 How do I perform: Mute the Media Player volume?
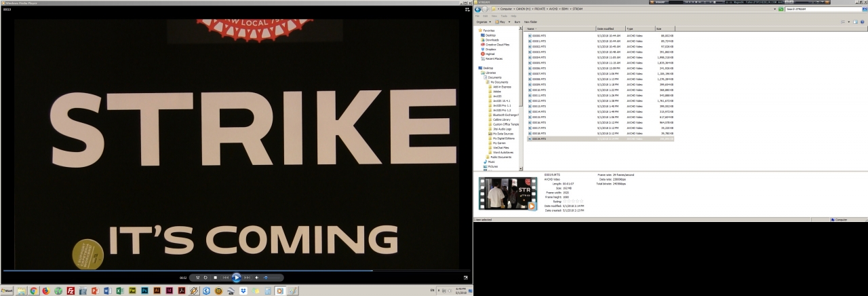256,278
